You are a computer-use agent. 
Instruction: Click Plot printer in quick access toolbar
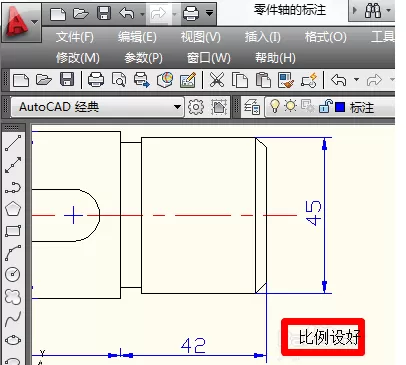[x=191, y=14]
